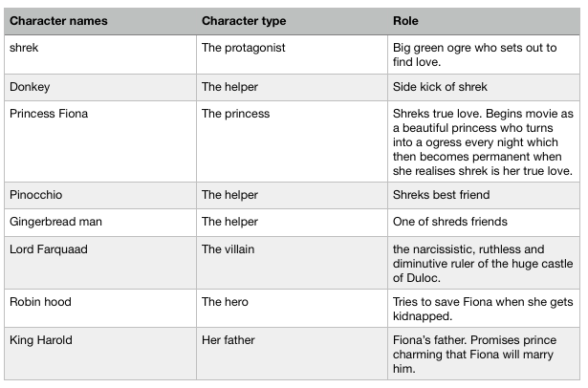Viewport: 588px width, 388px height.
Task: Click the "One of shreds friends" cell
Action: pyautogui.click(x=449, y=222)
